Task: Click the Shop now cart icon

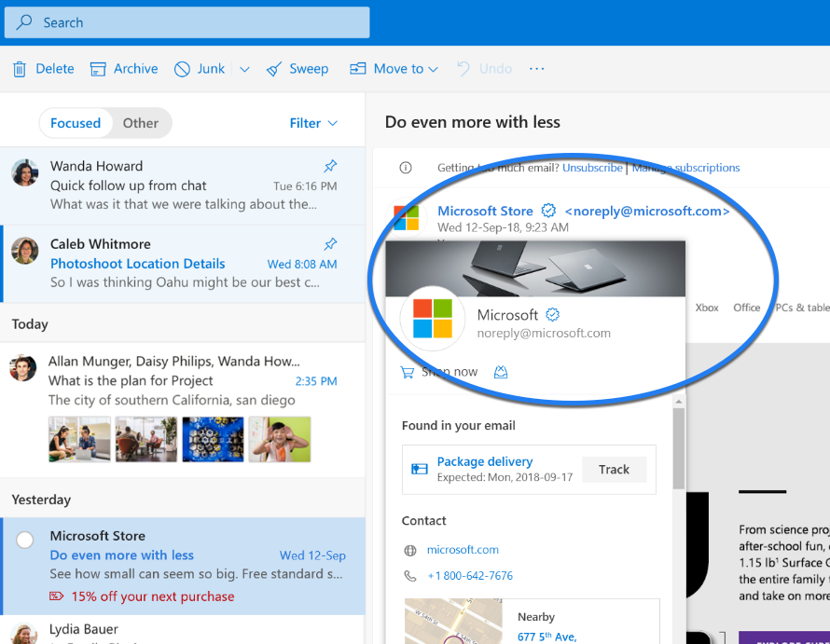Action: pos(407,373)
